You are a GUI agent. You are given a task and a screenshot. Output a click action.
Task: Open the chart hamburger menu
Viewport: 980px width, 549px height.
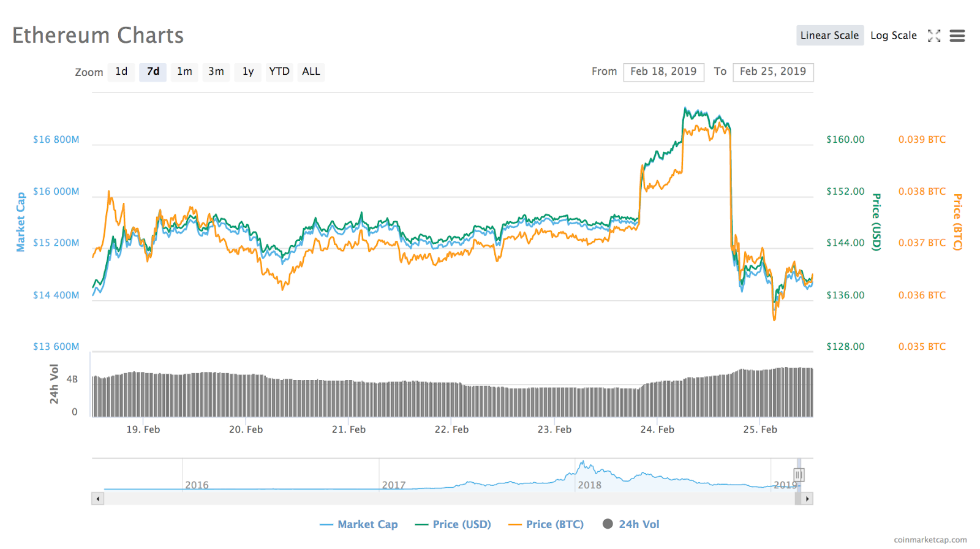tap(957, 36)
